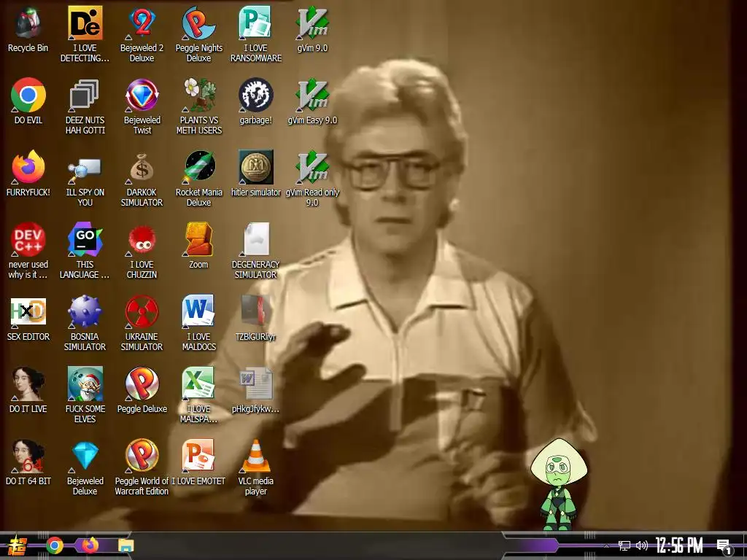The width and height of the screenshot is (747, 560).
Task: Open the TZBlGURIyr file icon
Action: click(256, 312)
